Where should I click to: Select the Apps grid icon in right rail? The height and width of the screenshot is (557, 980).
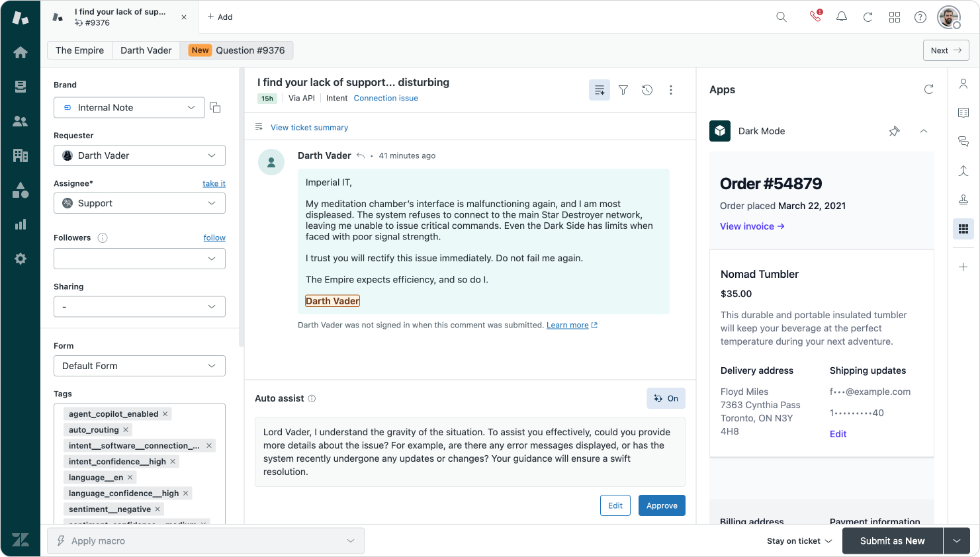coord(963,229)
